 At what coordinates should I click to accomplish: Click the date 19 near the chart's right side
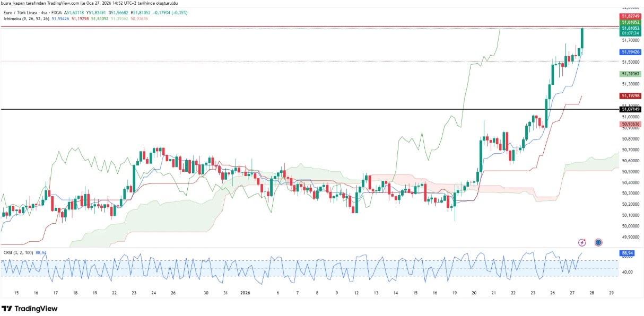455,293
